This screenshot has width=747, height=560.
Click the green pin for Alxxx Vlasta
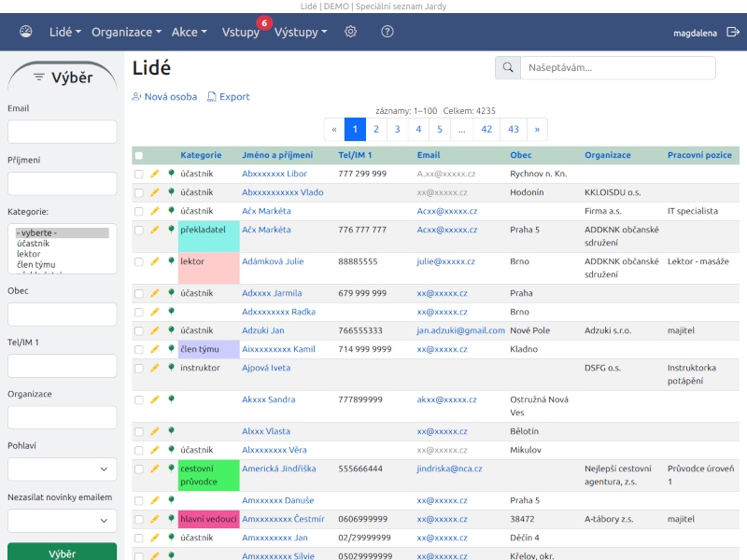click(171, 431)
